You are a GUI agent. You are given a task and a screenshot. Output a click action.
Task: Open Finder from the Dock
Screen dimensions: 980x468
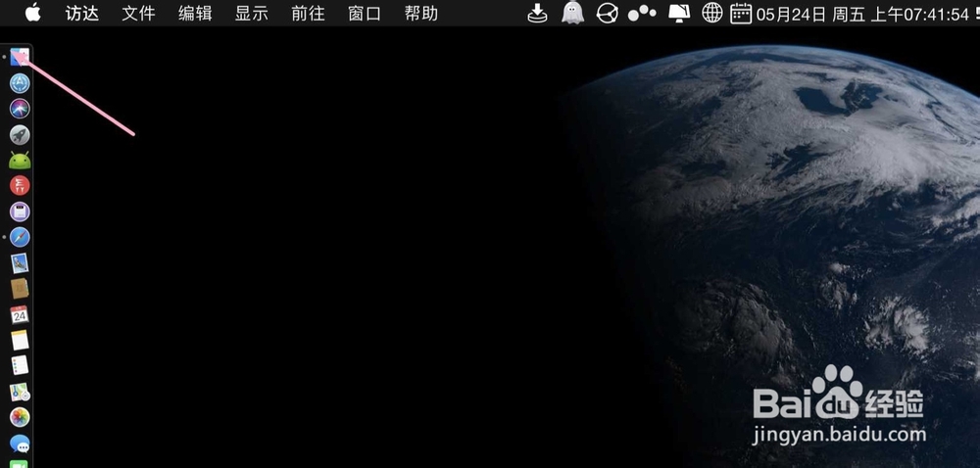click(20, 57)
